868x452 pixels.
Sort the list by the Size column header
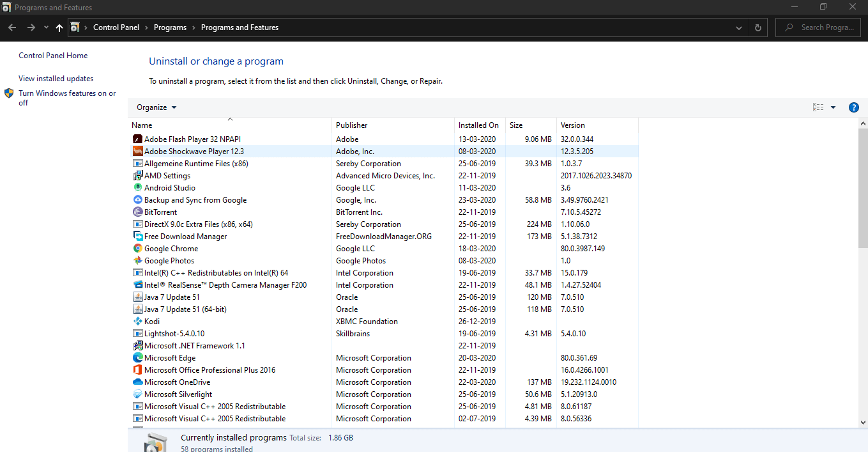pyautogui.click(x=531, y=125)
